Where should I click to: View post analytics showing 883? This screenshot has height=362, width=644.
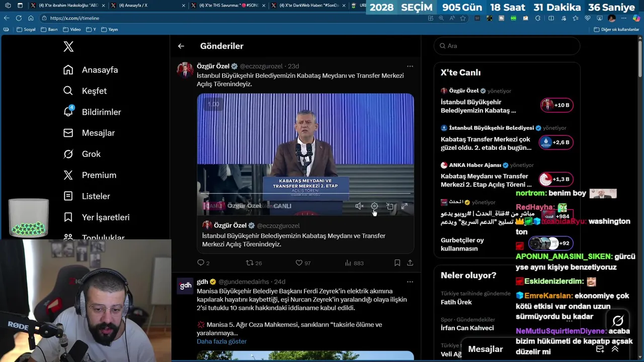354,263
